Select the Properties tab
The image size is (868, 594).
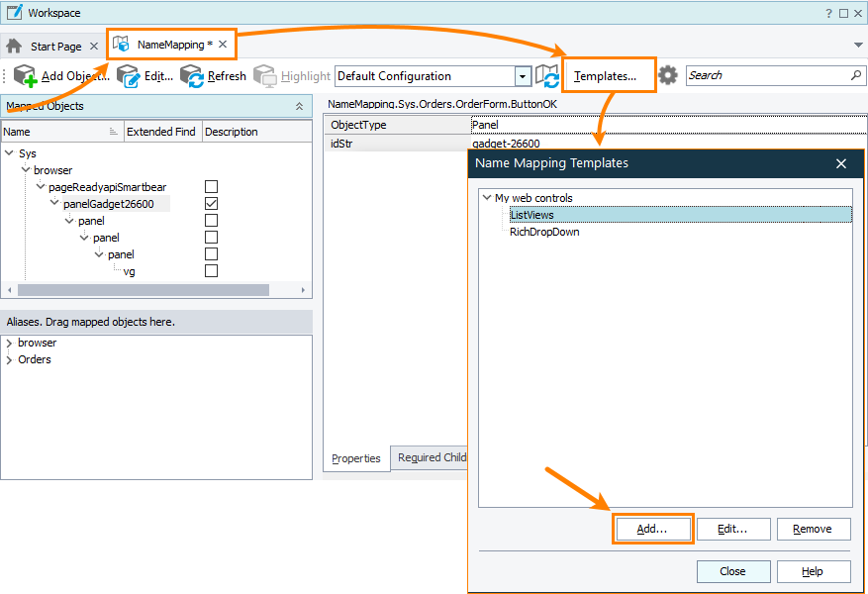click(355, 458)
